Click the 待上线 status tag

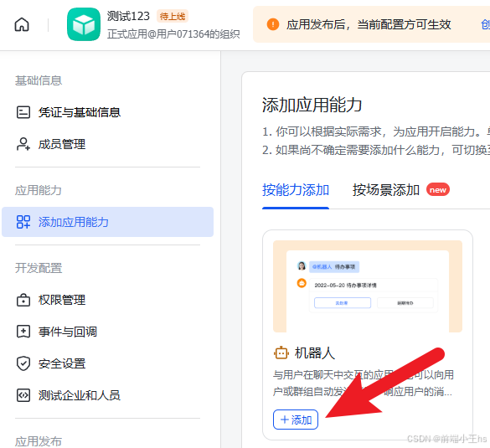pyautogui.click(x=173, y=16)
